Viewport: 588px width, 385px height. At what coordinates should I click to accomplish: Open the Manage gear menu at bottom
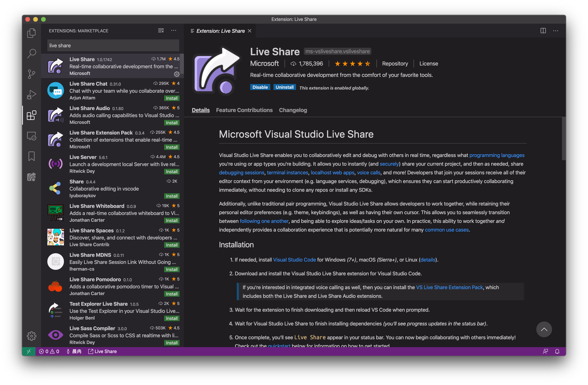(x=31, y=336)
